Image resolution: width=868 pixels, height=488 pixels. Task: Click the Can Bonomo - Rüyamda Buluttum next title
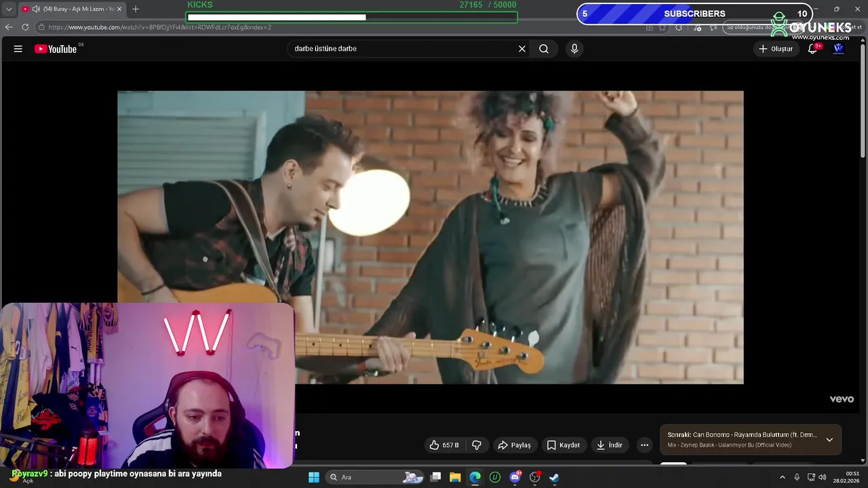743,435
